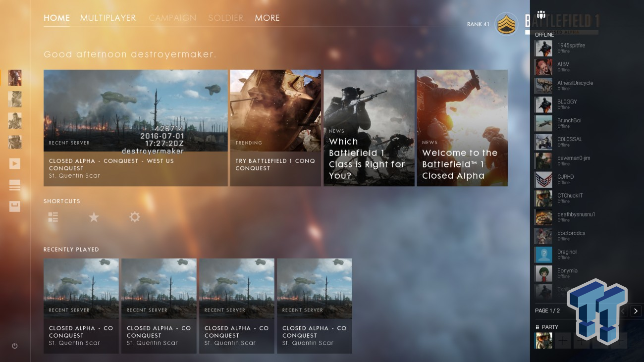This screenshot has height=362, width=644.
Task: Click the RECENTLY PLAYED section heading
Action: coord(71,250)
